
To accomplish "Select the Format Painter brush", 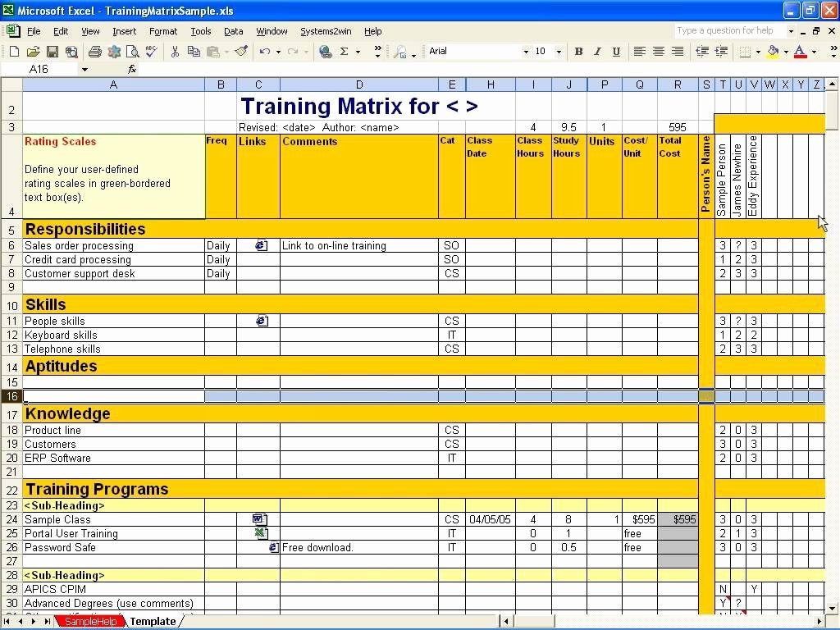I will tap(241, 52).
